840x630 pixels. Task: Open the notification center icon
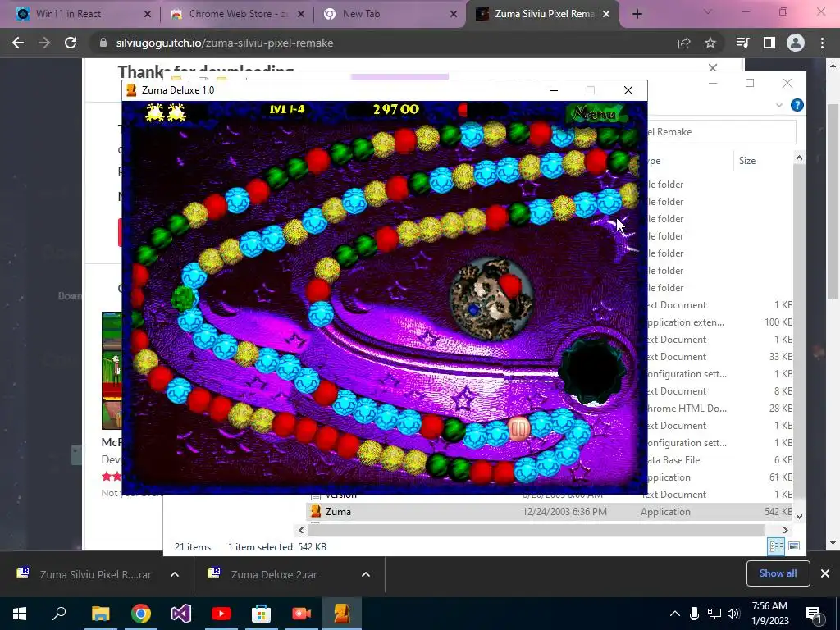click(x=814, y=614)
